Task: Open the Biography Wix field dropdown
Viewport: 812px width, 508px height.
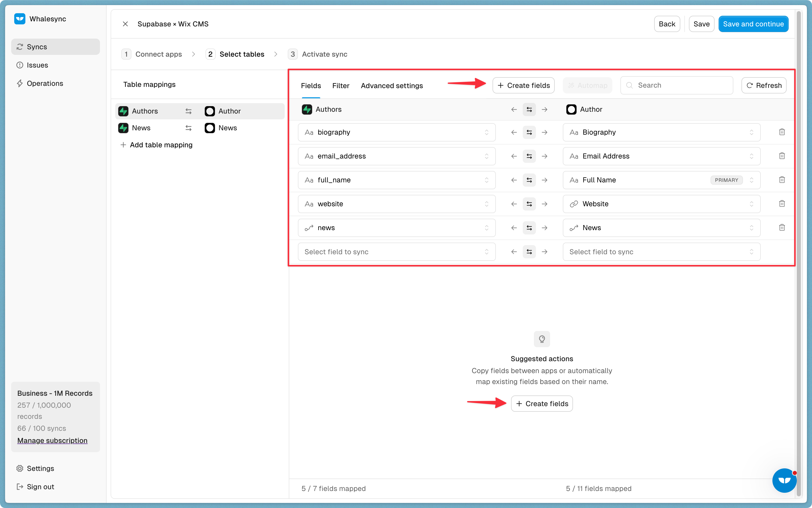Action: (x=661, y=132)
